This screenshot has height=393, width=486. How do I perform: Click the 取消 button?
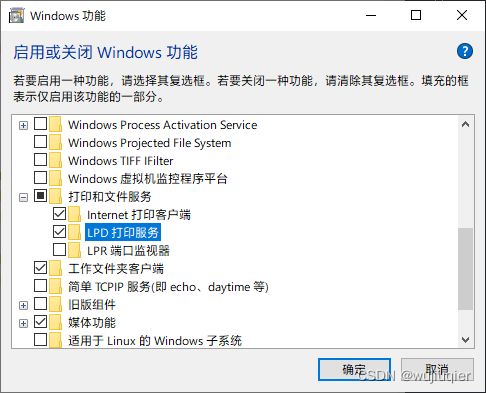437,369
